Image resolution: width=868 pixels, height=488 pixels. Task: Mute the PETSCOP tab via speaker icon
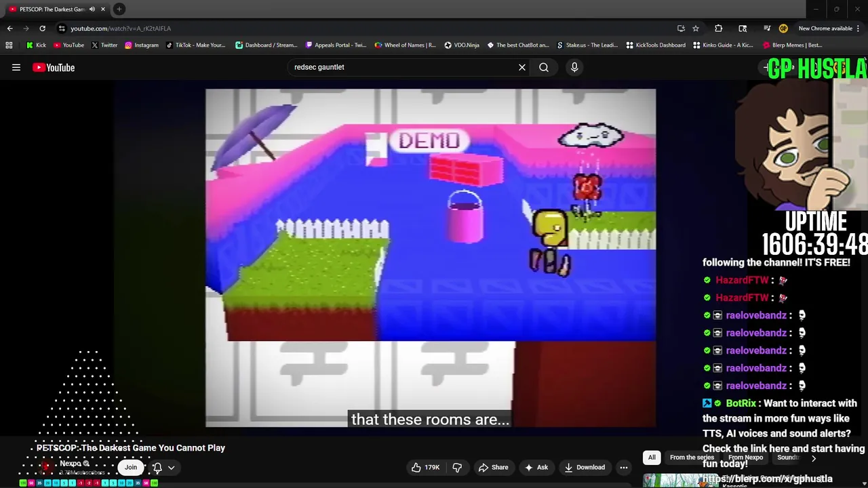pyautogui.click(x=92, y=9)
